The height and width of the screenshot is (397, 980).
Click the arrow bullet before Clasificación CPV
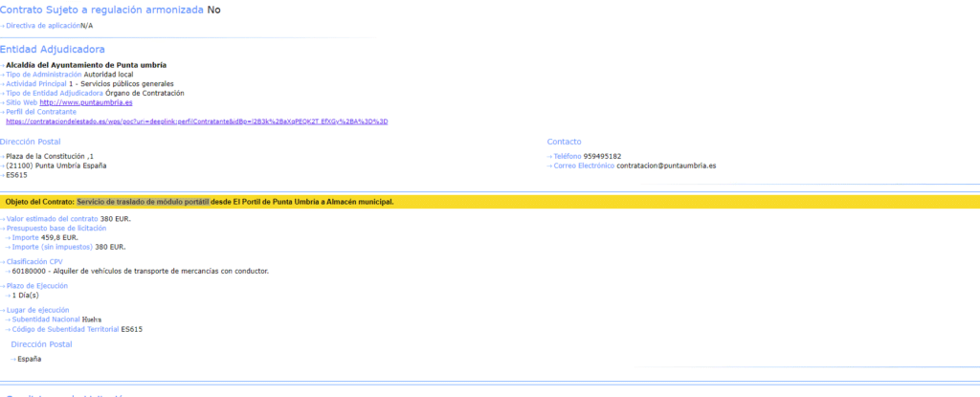click(3, 261)
